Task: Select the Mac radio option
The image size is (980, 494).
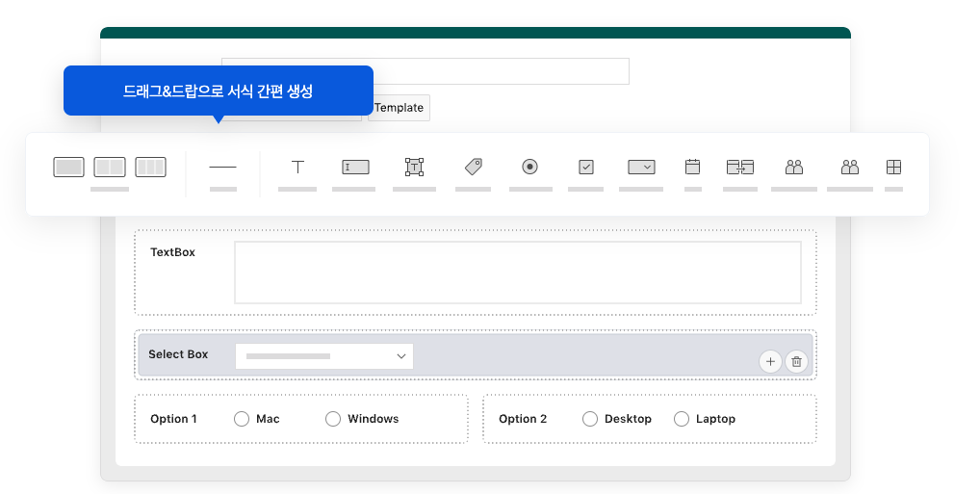Action: (x=242, y=419)
